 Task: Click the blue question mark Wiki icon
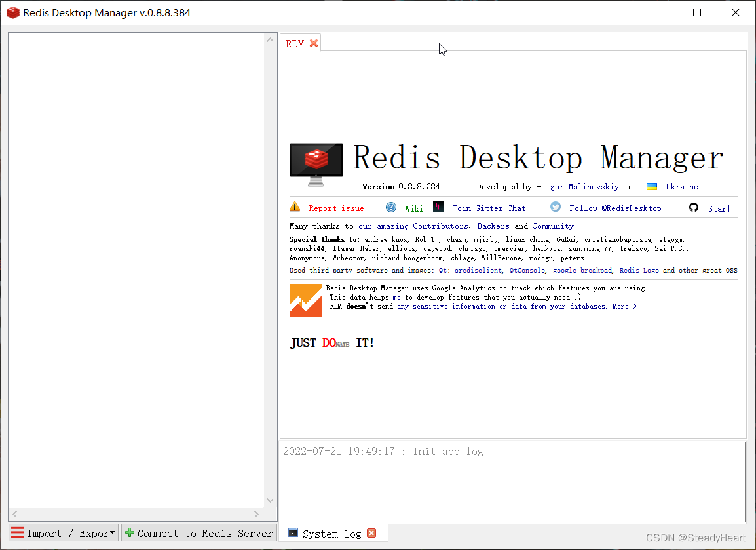(x=391, y=207)
